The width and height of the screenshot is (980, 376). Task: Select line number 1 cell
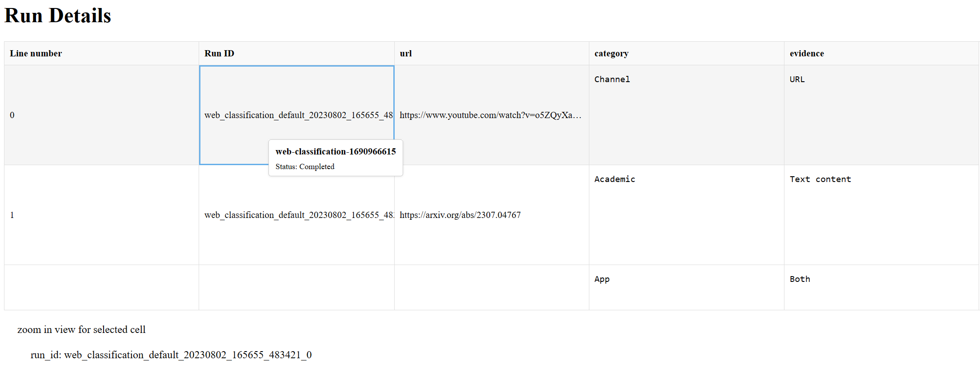(x=101, y=215)
